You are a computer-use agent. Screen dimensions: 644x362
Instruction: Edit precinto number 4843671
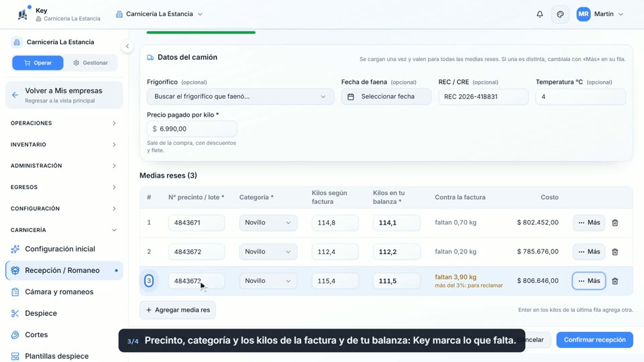197,223
